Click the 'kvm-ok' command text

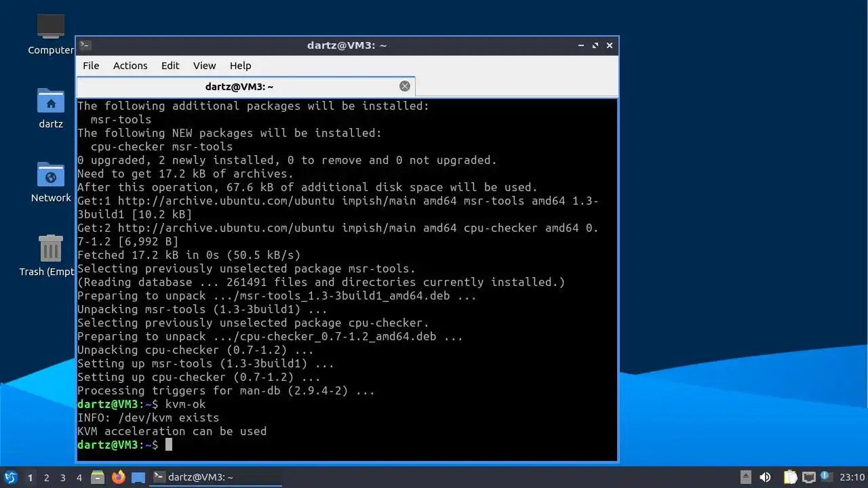coord(185,404)
